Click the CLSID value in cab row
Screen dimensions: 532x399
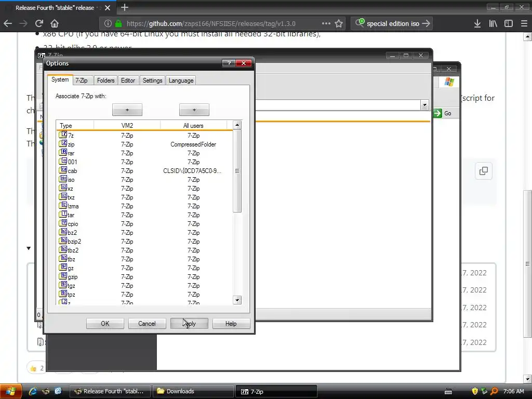192,170
